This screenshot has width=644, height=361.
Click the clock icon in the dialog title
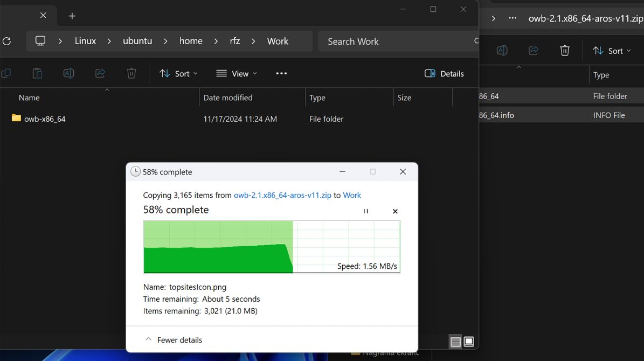click(x=135, y=172)
